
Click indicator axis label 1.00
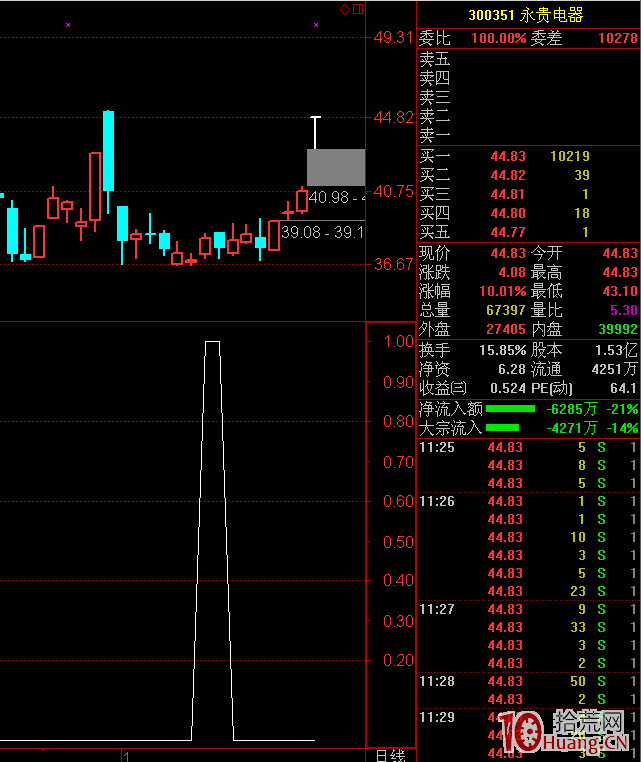[x=398, y=341]
